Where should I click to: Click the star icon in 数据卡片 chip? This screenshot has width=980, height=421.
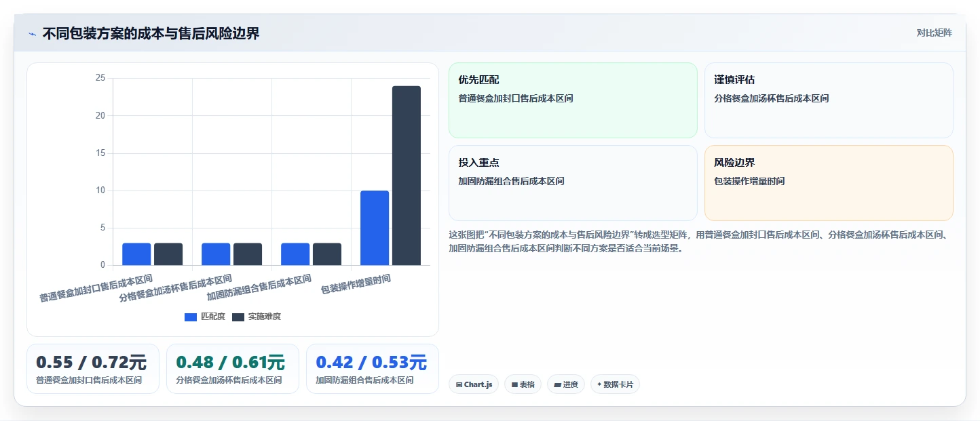point(599,384)
